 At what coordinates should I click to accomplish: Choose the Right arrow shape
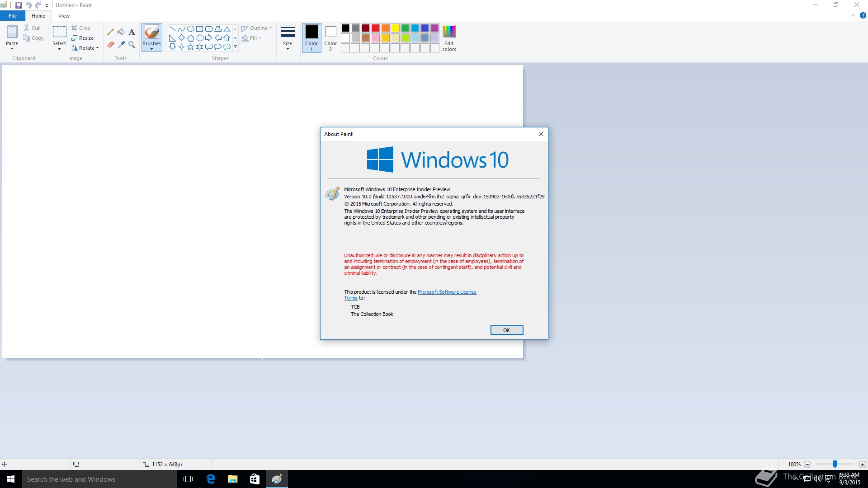tap(208, 38)
